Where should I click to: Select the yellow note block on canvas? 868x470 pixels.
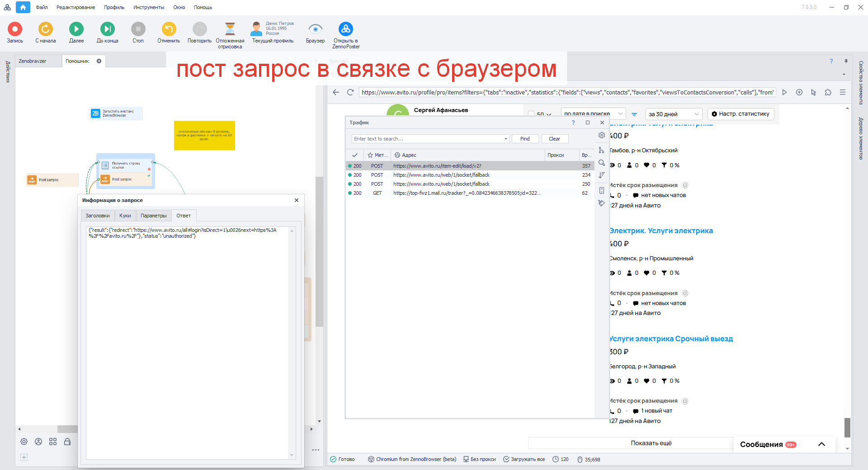204,135
